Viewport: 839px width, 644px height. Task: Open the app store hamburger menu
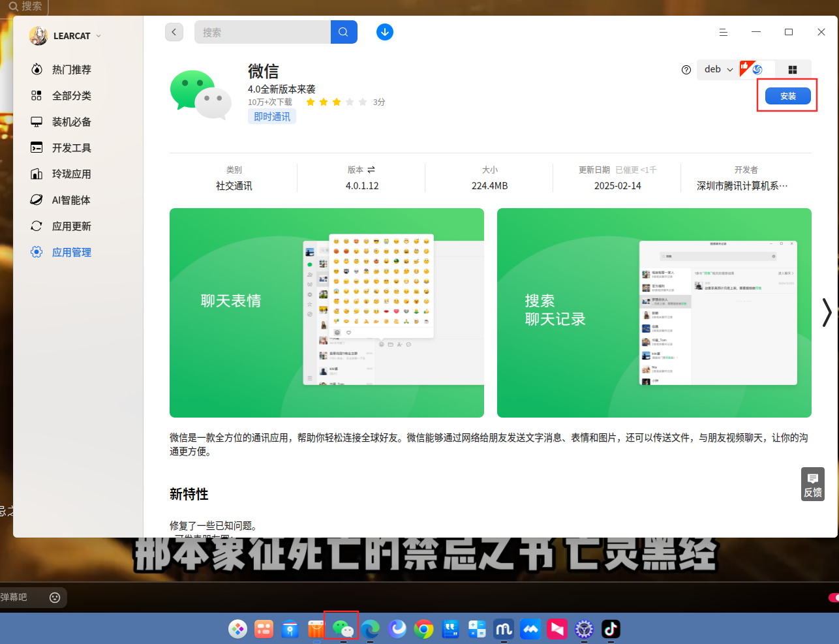[724, 32]
